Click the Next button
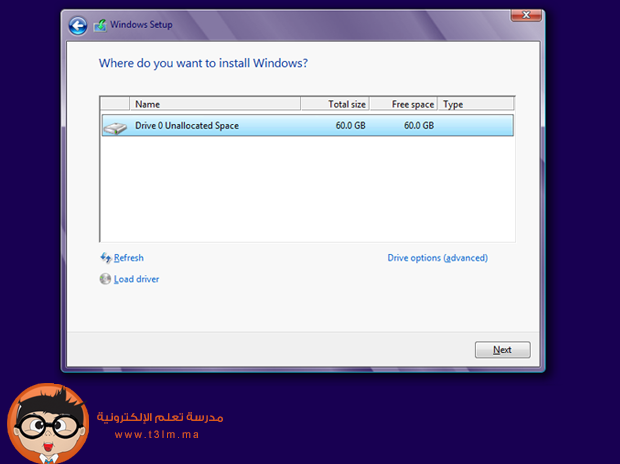 (503, 350)
